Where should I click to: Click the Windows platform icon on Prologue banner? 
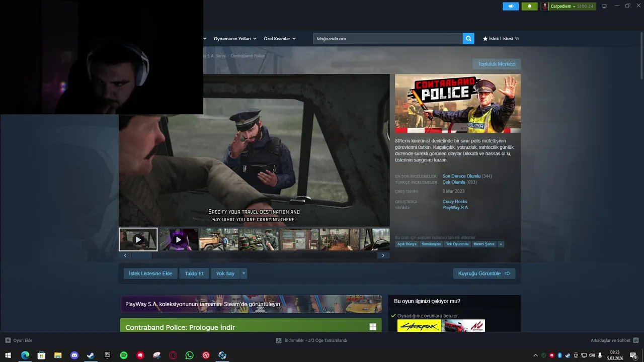373,327
